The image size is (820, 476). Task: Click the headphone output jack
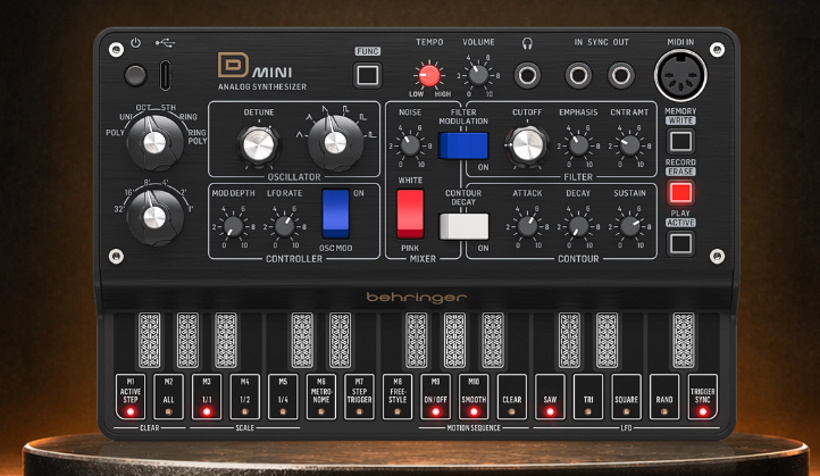(x=527, y=75)
